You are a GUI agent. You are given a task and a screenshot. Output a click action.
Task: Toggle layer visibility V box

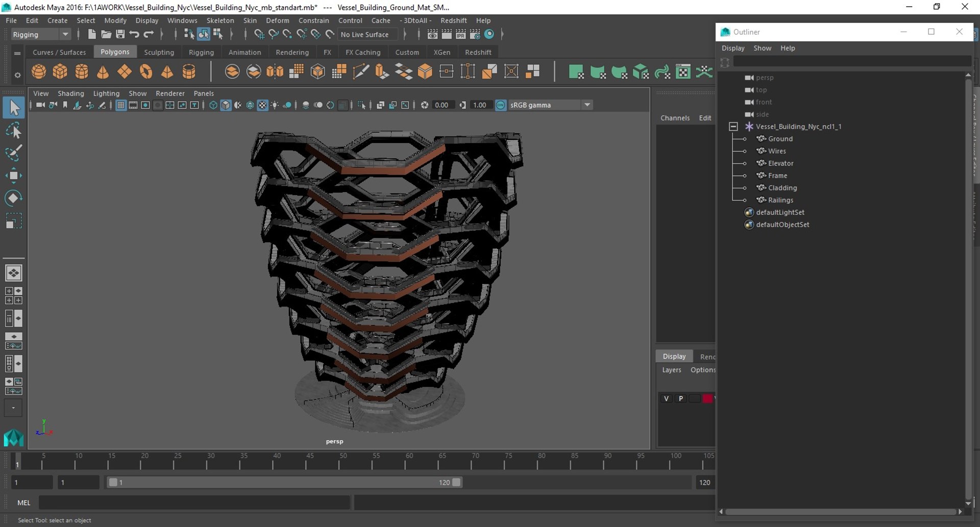[x=666, y=398]
